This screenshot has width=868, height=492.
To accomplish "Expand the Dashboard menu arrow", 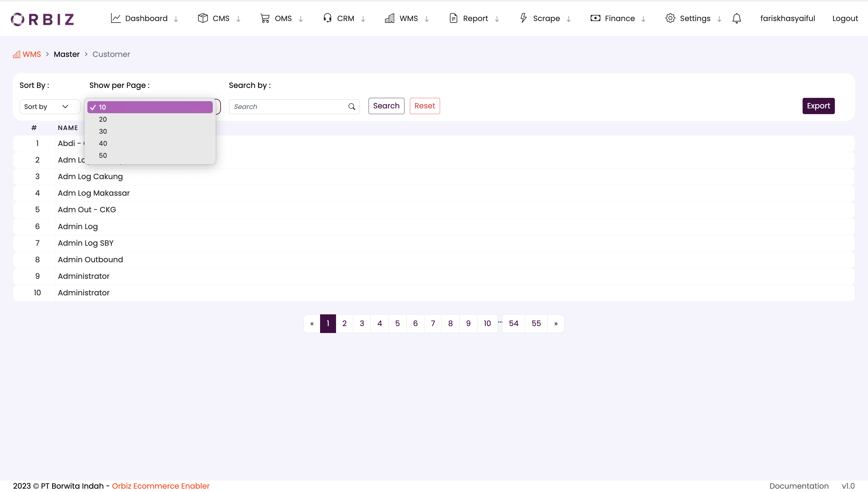I will [176, 19].
